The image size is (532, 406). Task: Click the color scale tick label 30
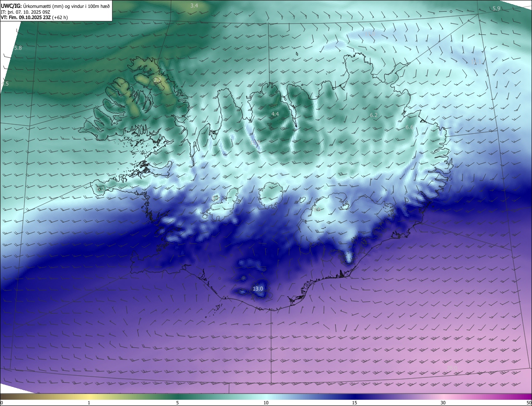pyautogui.click(x=443, y=403)
